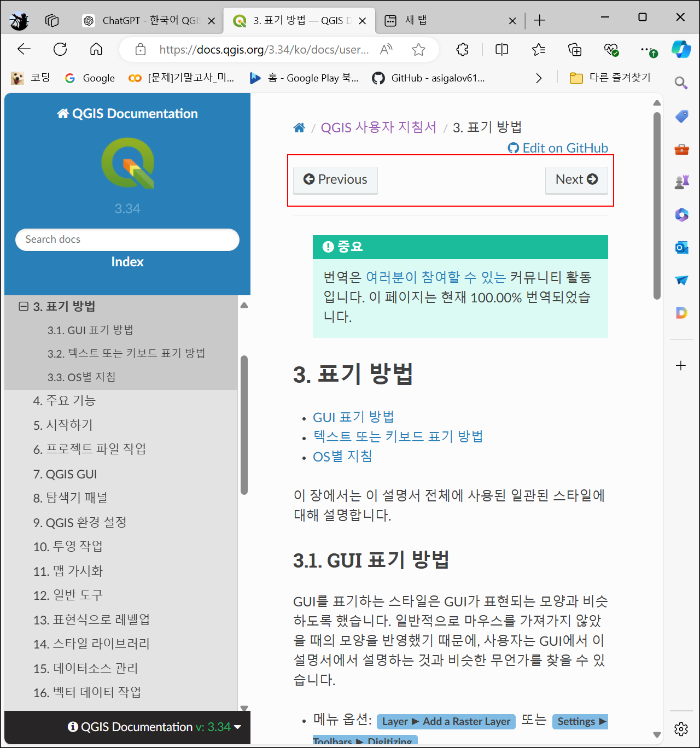Viewport: 700px width, 748px height.
Task: Click QGIS Documentation title link
Action: [127, 114]
